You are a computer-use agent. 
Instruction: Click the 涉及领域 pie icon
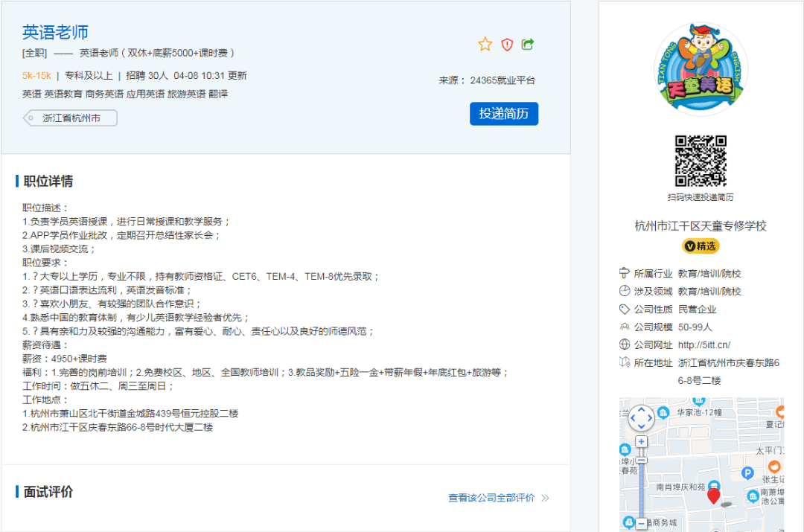[624, 291]
